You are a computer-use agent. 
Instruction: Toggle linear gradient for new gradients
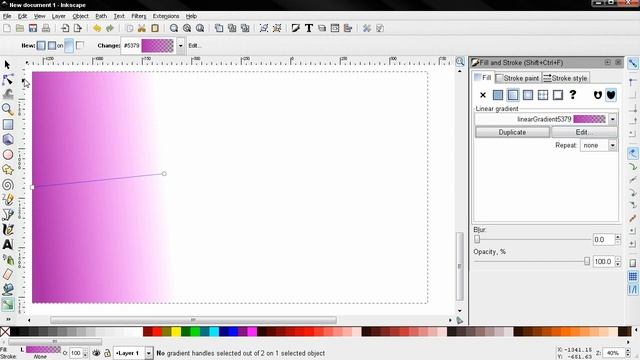point(41,46)
